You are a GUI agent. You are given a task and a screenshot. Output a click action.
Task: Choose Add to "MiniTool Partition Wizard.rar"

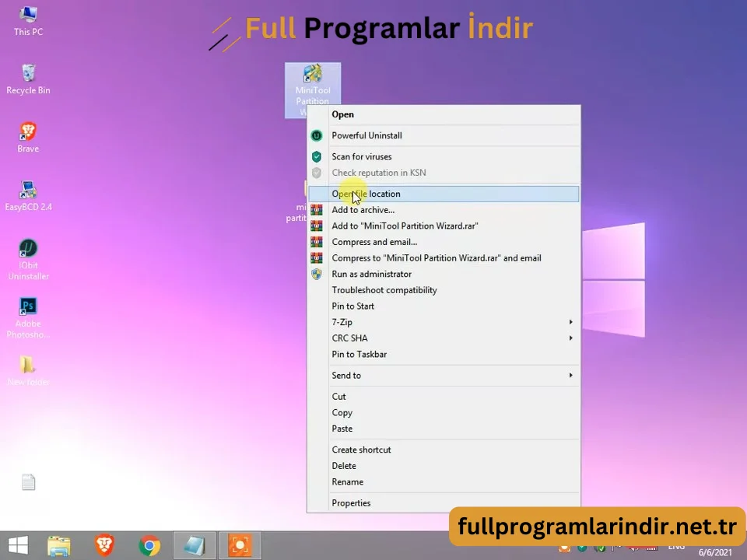(x=444, y=226)
